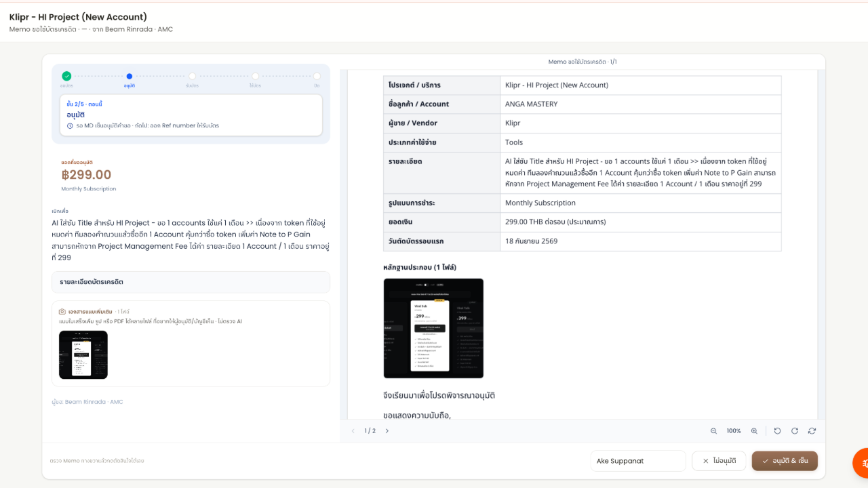Click the green completed first step circle
The image size is (868, 488).
66,77
